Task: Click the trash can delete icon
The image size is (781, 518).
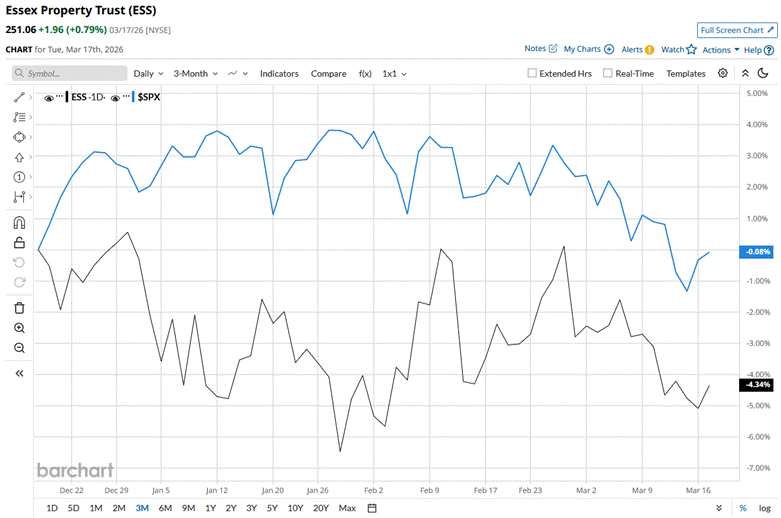Action: click(x=19, y=308)
